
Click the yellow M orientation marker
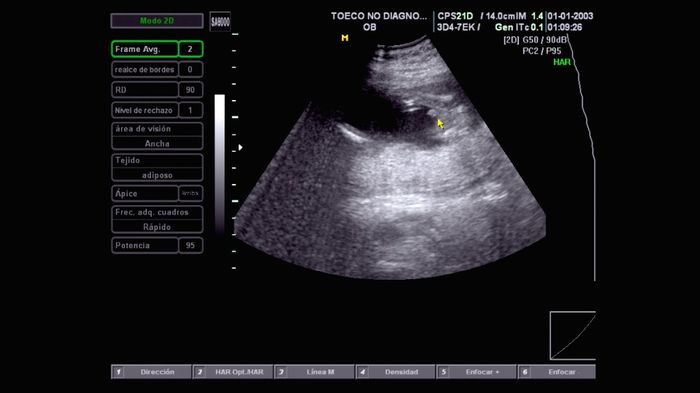345,38
